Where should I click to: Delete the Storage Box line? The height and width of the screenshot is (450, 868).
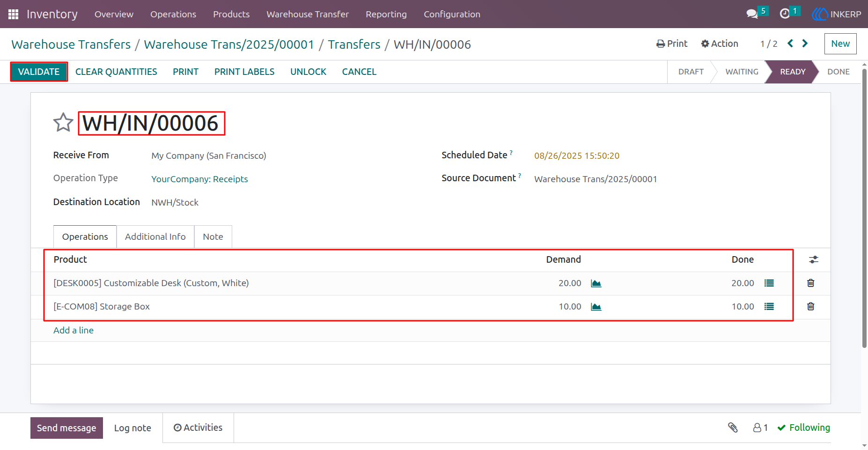coord(811,306)
